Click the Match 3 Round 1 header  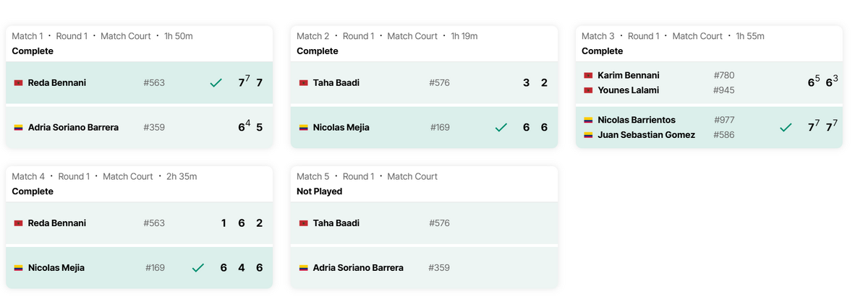673,36
